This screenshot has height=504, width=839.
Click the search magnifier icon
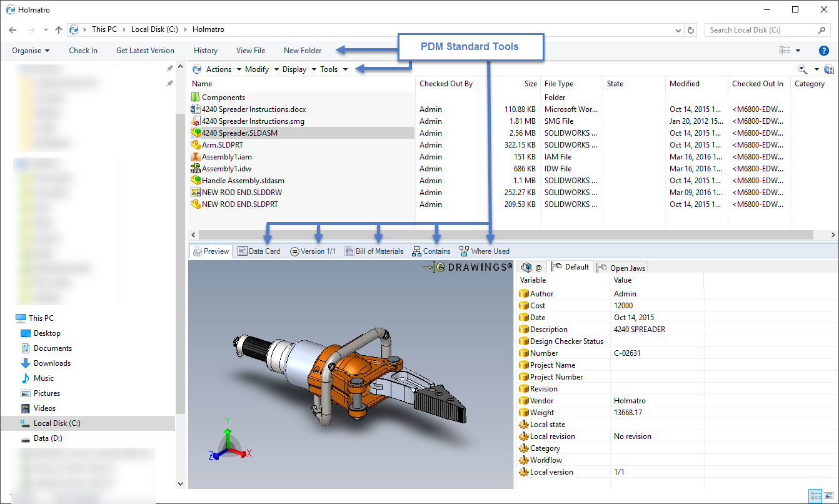(822, 29)
